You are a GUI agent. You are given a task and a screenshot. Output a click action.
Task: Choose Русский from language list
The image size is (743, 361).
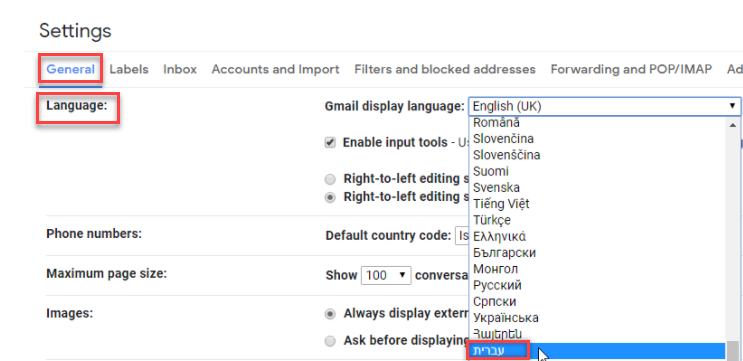point(597,285)
